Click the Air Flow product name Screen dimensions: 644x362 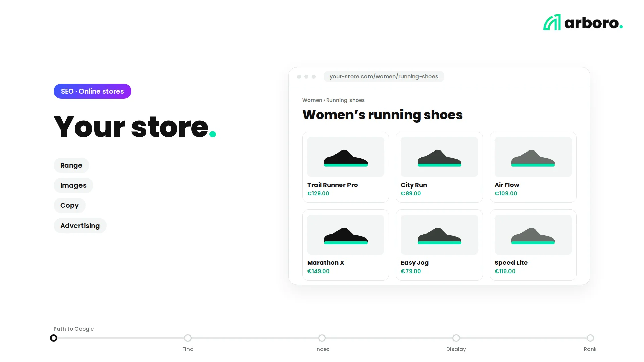point(507,185)
